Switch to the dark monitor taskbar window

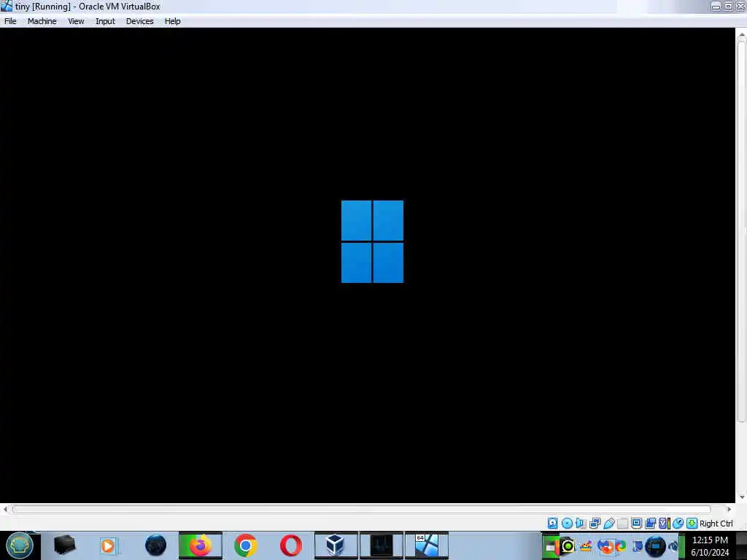pos(381,545)
